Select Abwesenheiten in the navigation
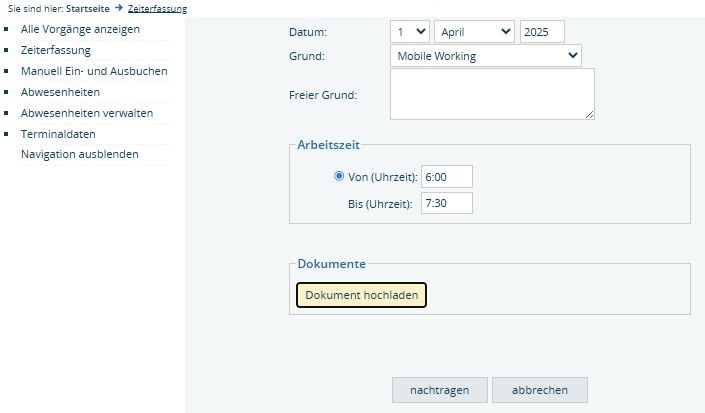The width and height of the screenshot is (705, 413). (x=60, y=92)
